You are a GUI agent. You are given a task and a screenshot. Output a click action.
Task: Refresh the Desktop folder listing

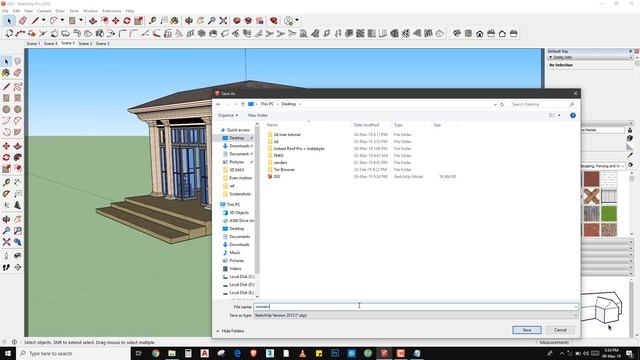(x=502, y=104)
